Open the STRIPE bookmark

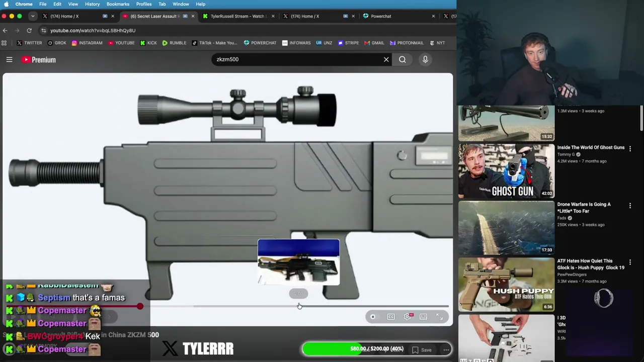click(348, 43)
